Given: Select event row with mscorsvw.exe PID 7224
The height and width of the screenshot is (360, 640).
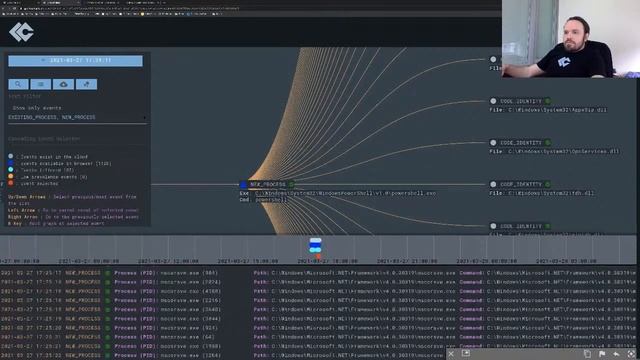Looking at the screenshot, I should (318, 282).
